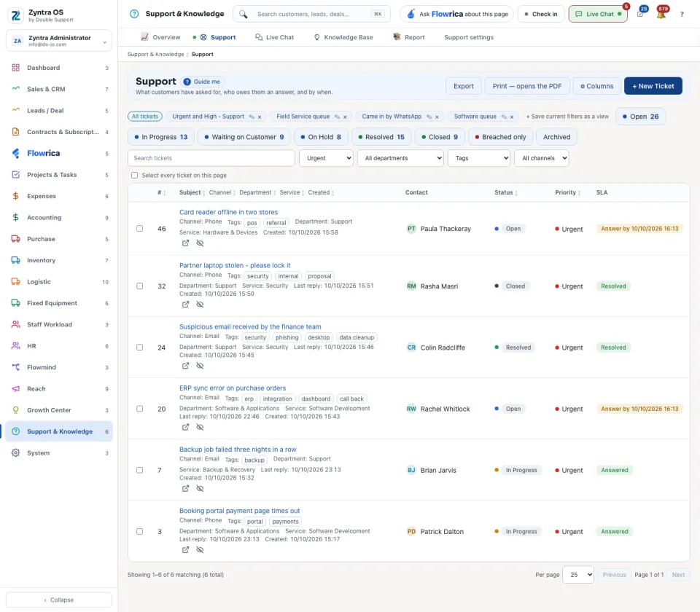
Task: Sort table by the Status column header
Action: 506,192
